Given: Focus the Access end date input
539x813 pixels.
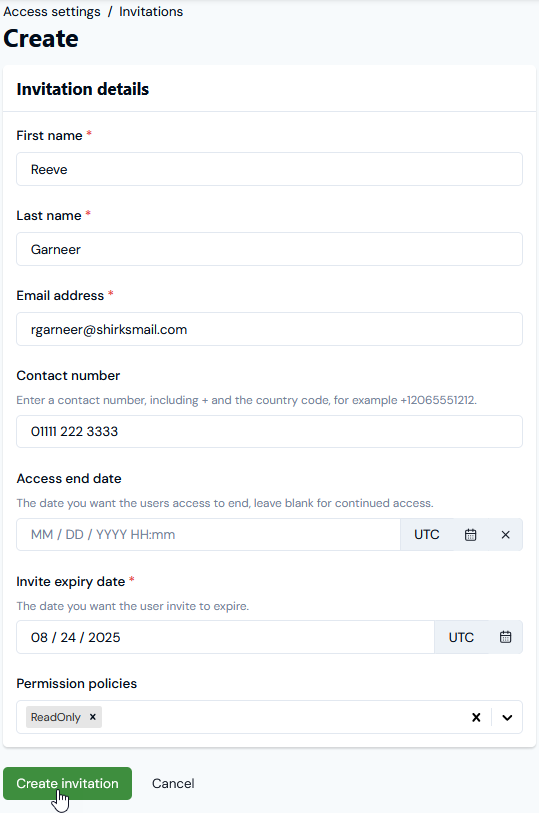Looking at the screenshot, I should 208,535.
